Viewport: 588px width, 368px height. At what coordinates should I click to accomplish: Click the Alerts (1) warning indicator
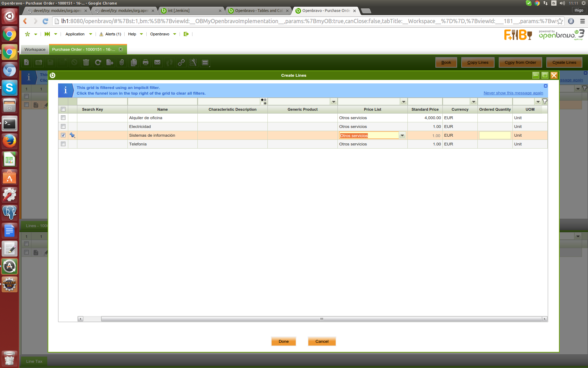point(110,34)
